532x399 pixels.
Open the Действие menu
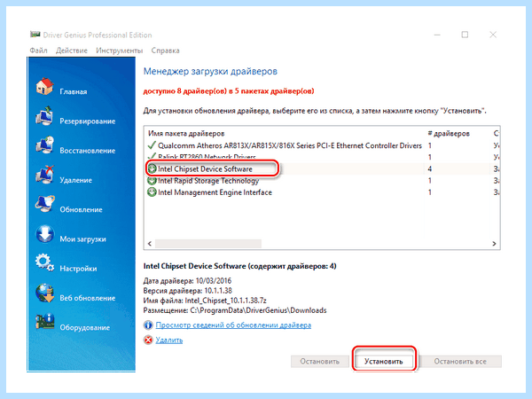(72, 51)
